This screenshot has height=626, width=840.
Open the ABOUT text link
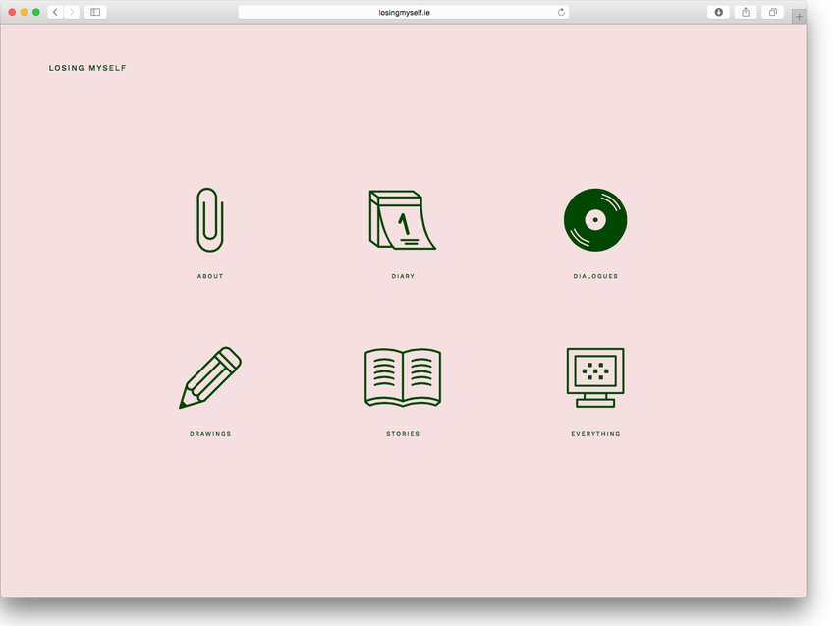[210, 276]
